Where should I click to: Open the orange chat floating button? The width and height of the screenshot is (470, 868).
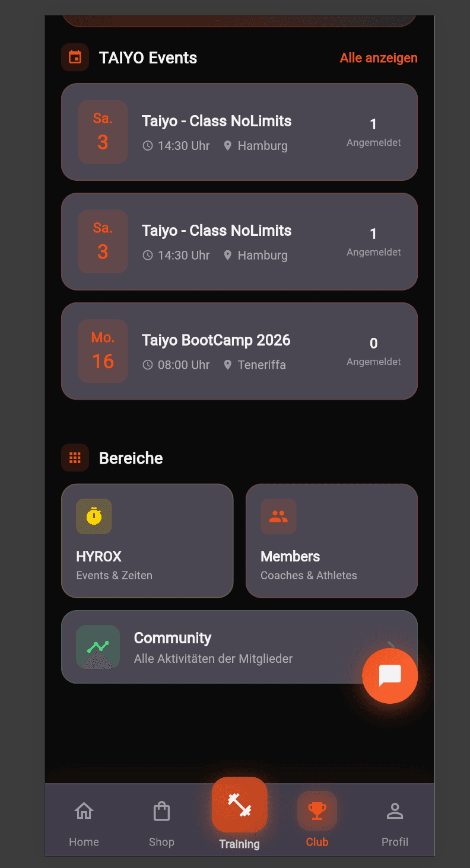[390, 676]
